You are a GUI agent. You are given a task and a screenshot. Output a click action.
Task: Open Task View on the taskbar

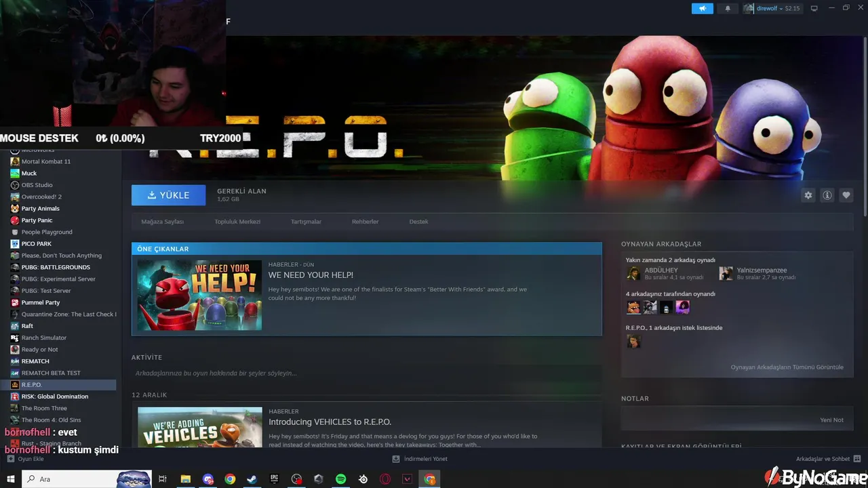click(163, 479)
